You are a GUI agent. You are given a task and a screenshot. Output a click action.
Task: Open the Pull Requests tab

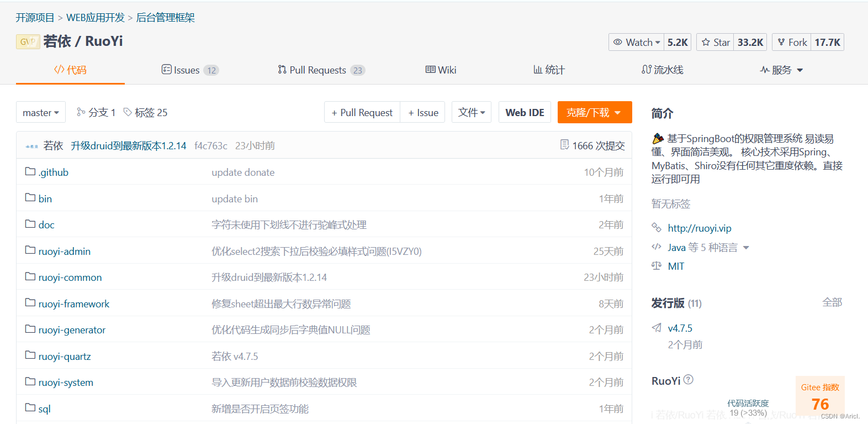point(321,70)
